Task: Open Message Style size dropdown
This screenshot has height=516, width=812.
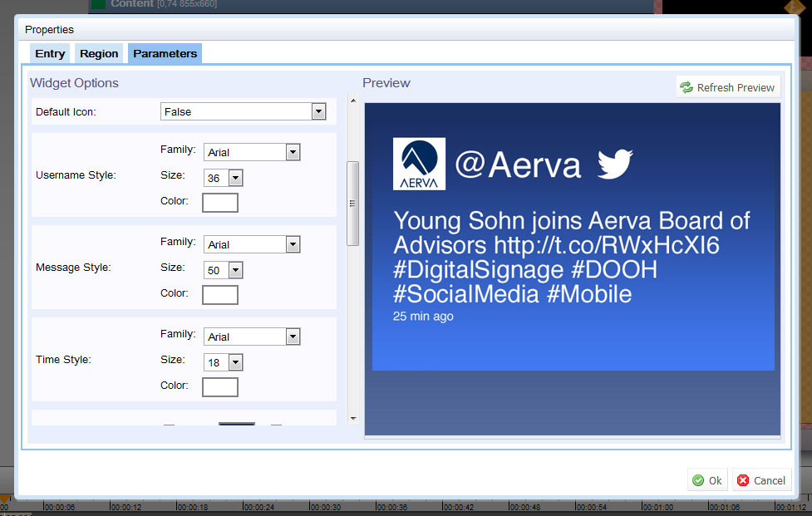Action: click(x=224, y=270)
